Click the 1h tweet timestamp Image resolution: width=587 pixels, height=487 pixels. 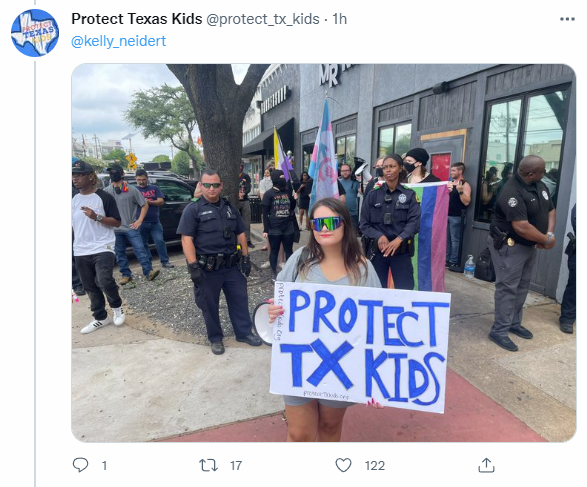coord(340,19)
